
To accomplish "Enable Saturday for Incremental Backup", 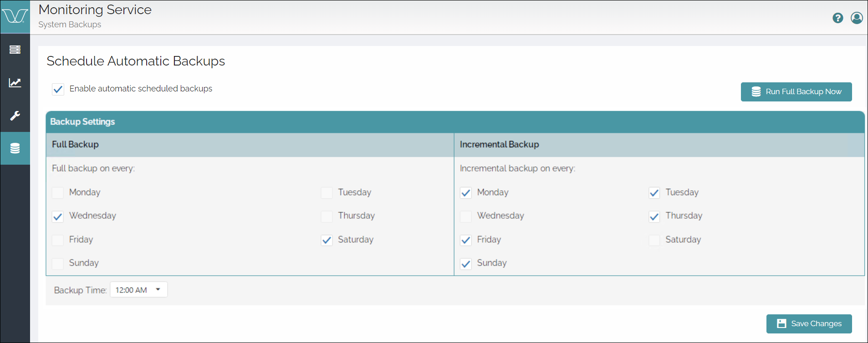I will click(x=654, y=240).
